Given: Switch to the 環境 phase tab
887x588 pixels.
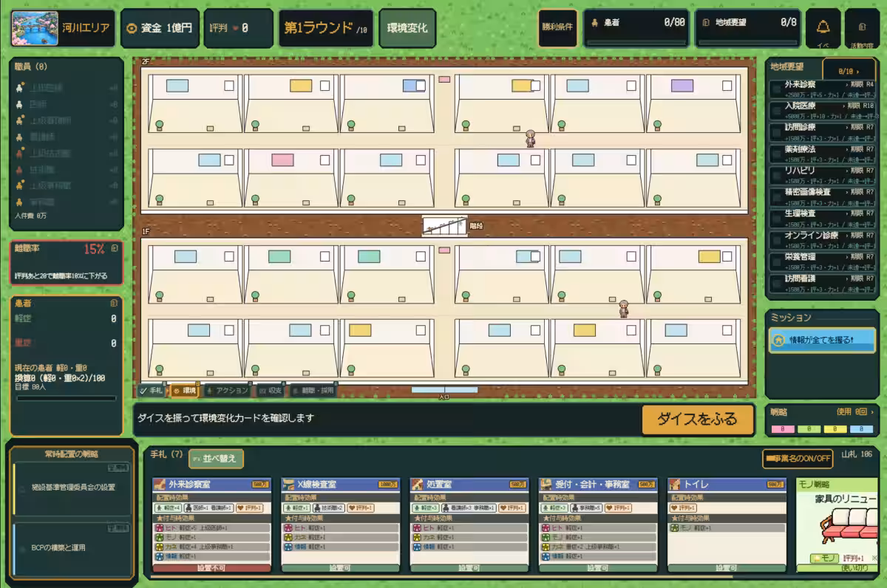Looking at the screenshot, I should point(186,390).
